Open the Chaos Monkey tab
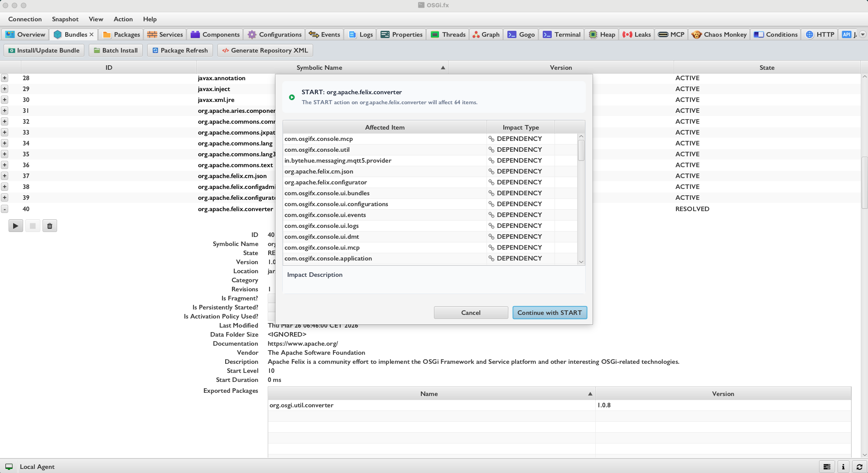Screen dimensions: 868x473 point(719,34)
